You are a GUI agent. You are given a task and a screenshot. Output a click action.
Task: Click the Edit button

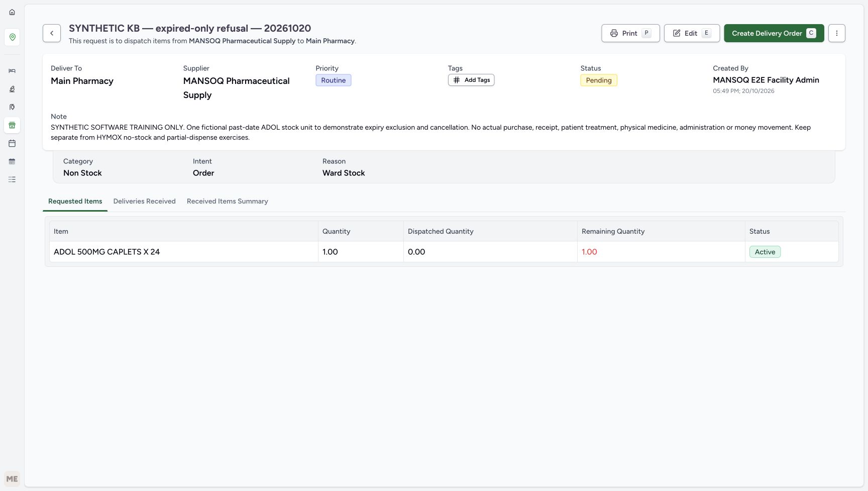pyautogui.click(x=692, y=33)
